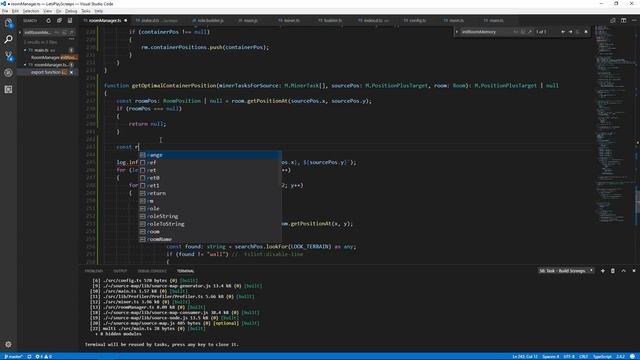
Task: Open the Selection menu
Action: click(31, 11)
